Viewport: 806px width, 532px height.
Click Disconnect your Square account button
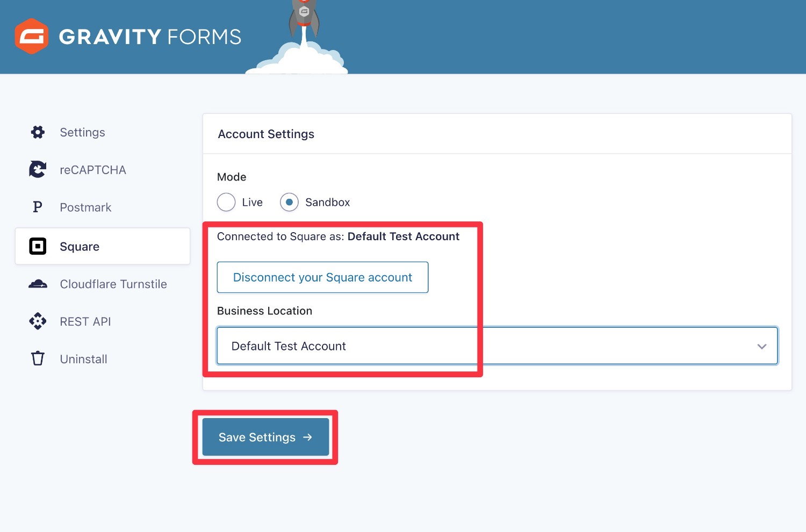[322, 277]
